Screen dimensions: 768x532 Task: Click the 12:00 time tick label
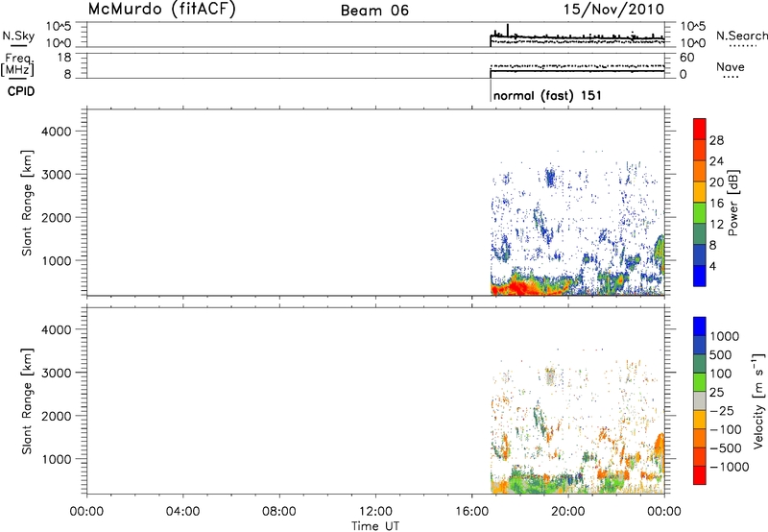point(375,512)
